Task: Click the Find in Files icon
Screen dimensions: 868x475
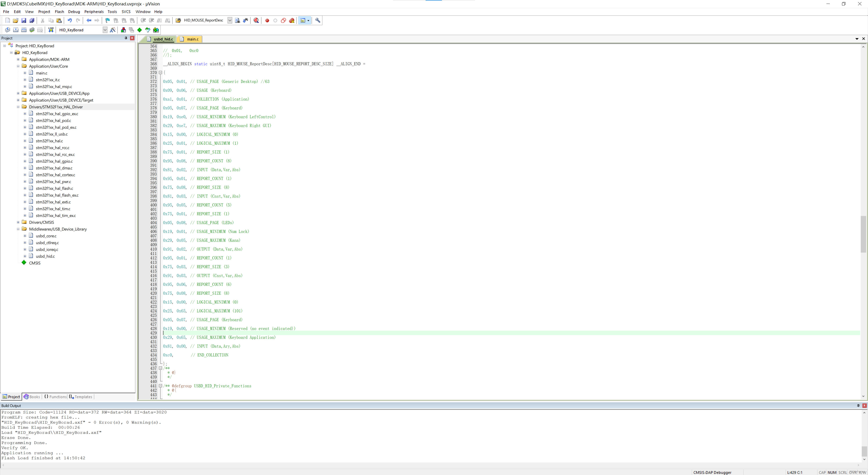Action: point(178,21)
